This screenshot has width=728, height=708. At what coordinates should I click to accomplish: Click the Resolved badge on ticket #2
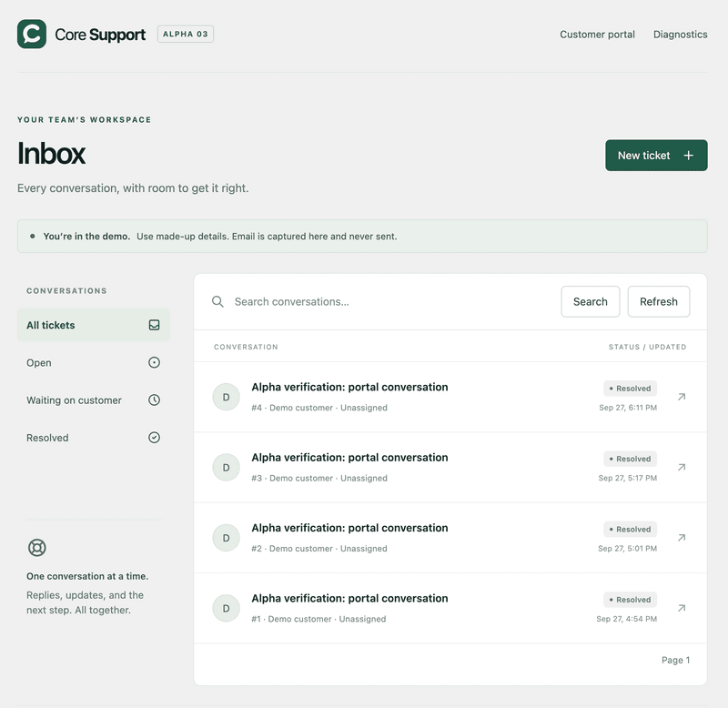coord(630,530)
